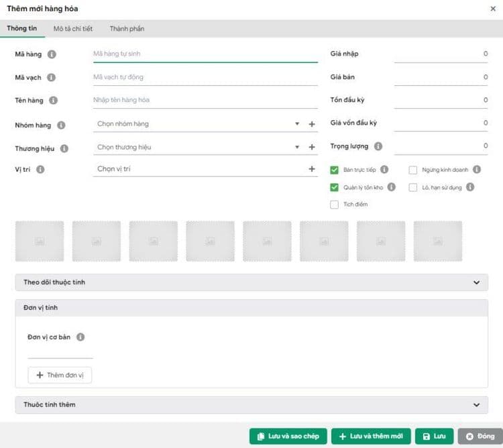
Task: Uncheck the Bán trực tiếp checkbox
Action: coord(334,170)
